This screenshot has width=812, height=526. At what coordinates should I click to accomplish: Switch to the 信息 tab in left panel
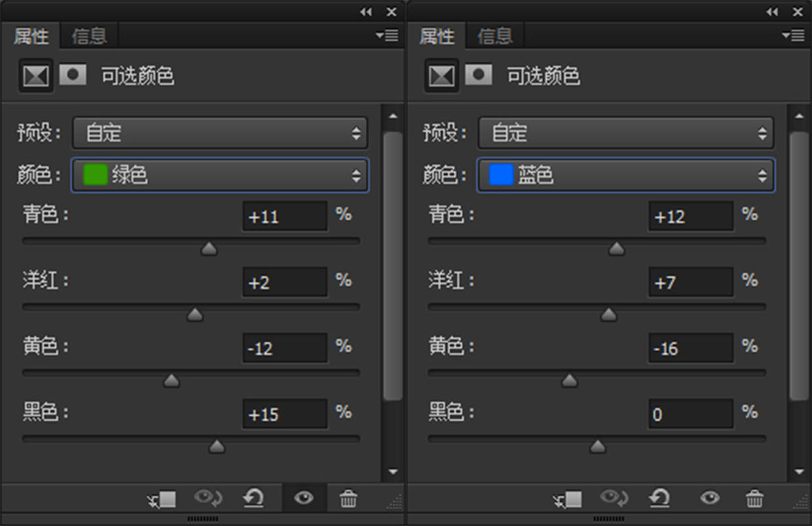89,36
